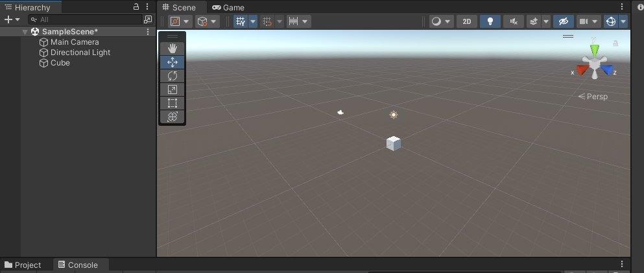This screenshot has height=273, width=644.
Task: Lock the Hierarchy panel
Action: tap(136, 6)
